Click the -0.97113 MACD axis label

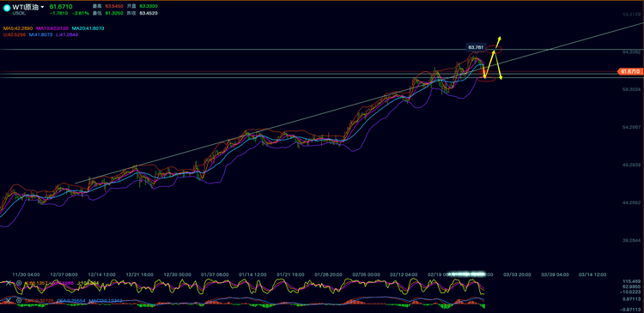631,310
